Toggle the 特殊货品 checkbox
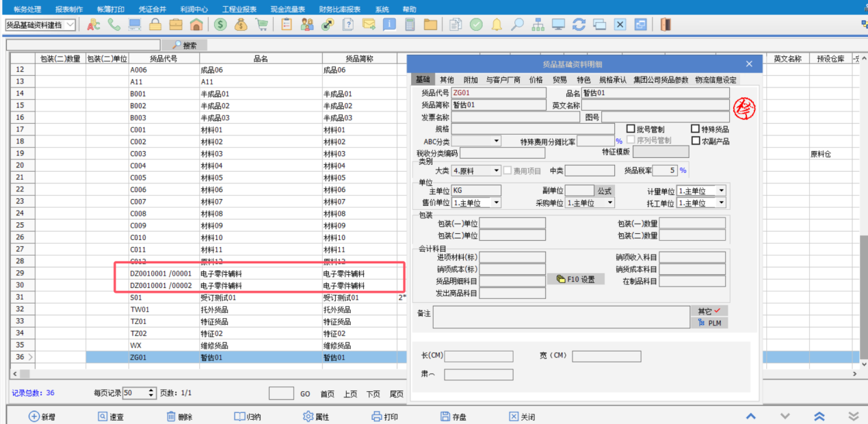This screenshot has height=424, width=868. (695, 129)
